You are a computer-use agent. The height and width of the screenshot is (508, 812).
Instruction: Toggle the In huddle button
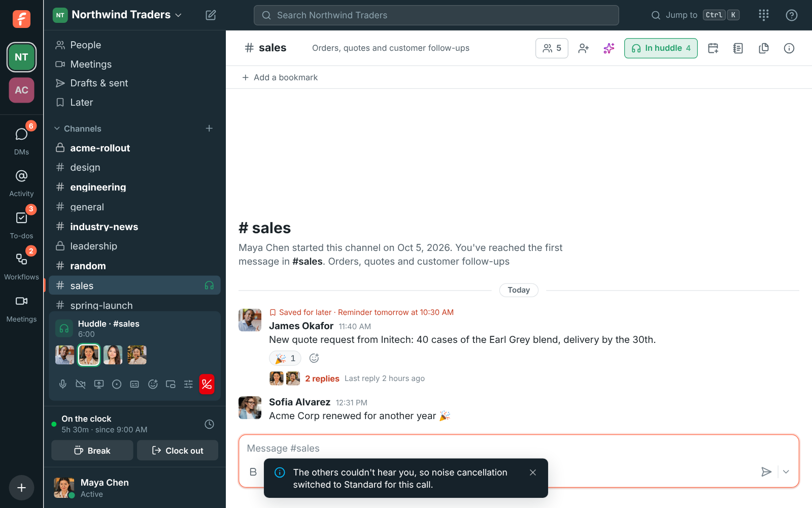661,48
